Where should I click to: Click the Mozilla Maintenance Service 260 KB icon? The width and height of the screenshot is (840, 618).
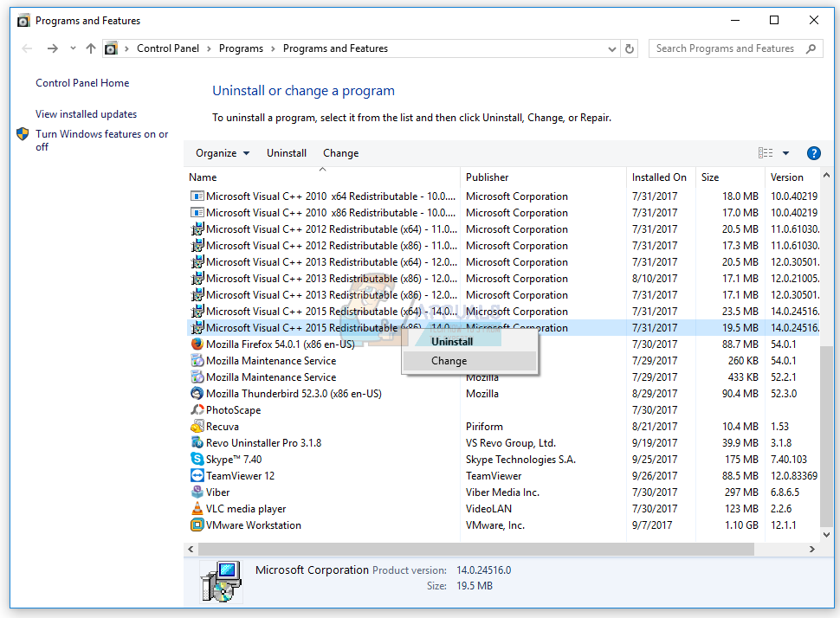point(197,360)
